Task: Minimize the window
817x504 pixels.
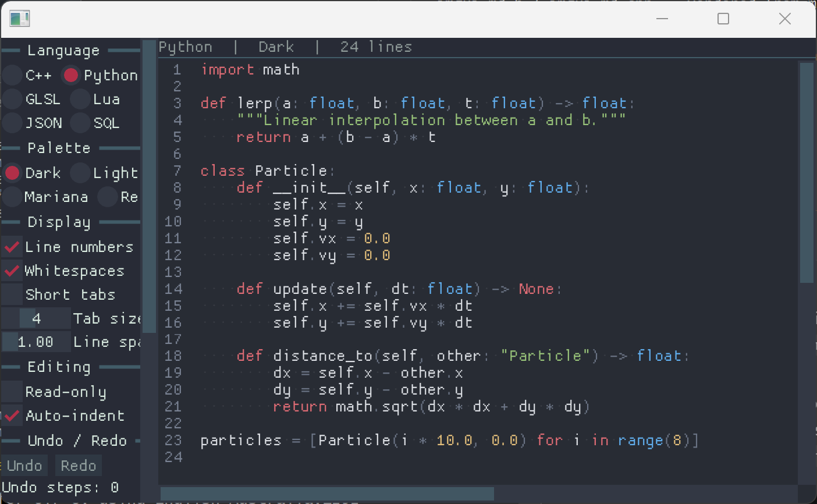Action: [x=662, y=19]
